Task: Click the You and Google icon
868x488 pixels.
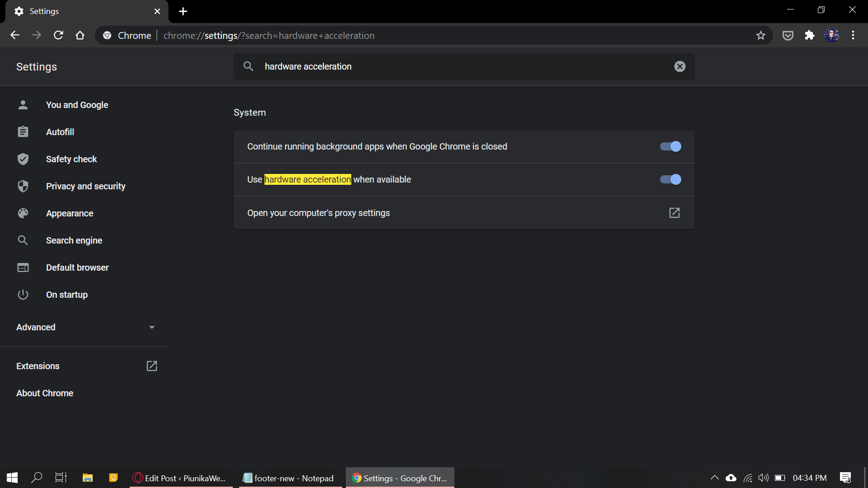Action: click(23, 104)
